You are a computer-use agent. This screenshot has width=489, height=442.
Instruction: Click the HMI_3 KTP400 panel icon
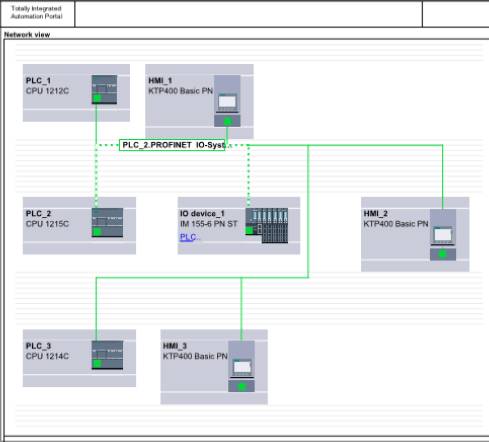pos(241,366)
